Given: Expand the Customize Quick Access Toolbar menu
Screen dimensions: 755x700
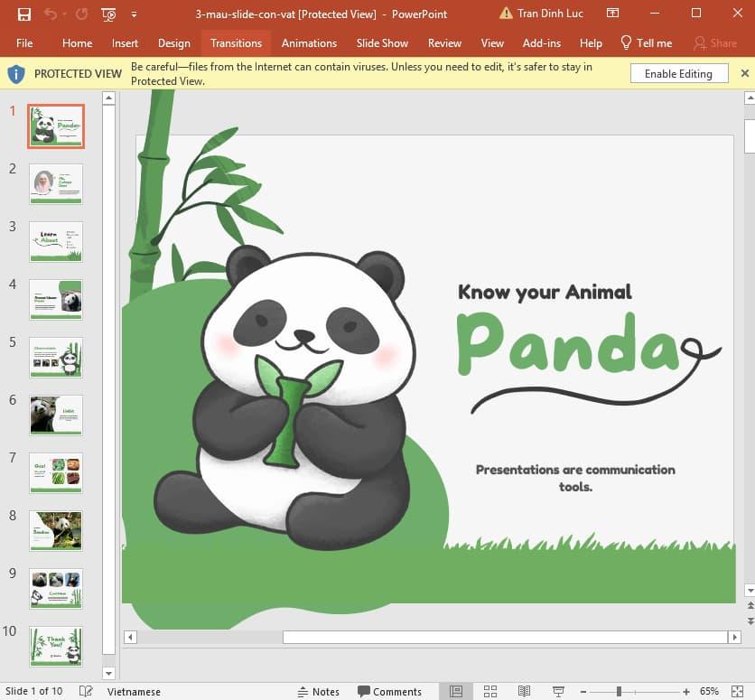Looking at the screenshot, I should coord(134,14).
